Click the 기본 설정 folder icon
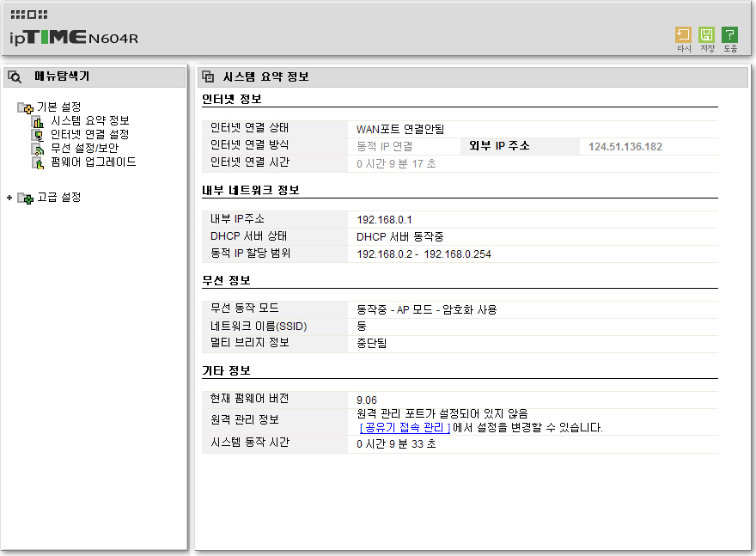This screenshot has height=556, width=756. pos(25,107)
